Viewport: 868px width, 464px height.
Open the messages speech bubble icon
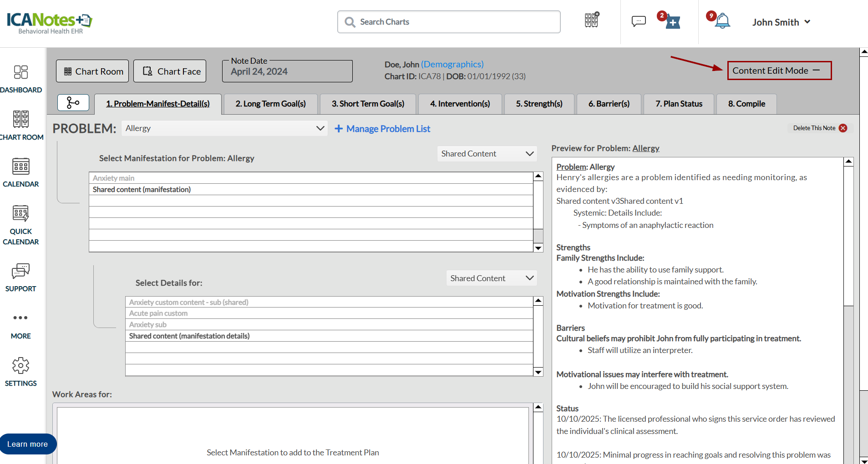click(639, 21)
